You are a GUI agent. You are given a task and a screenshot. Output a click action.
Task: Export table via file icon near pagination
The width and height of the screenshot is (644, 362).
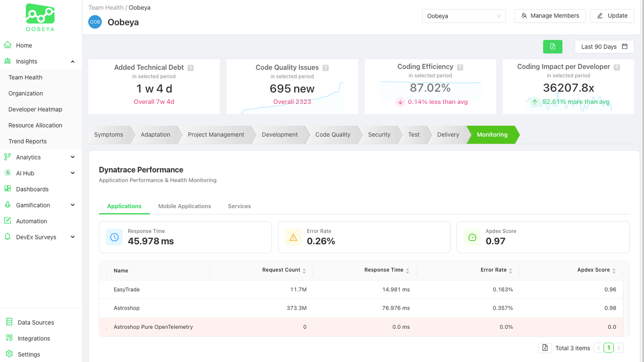click(x=545, y=348)
